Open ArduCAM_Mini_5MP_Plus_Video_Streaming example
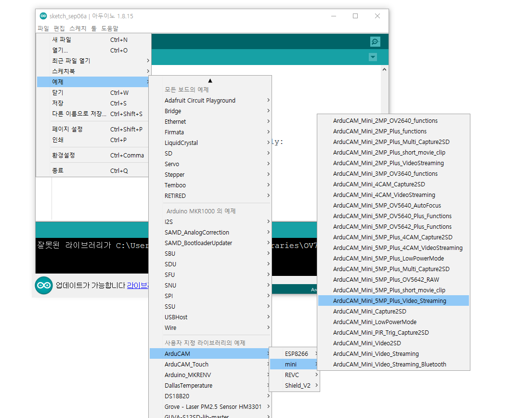Screen dimensions: 532x418 393,300
